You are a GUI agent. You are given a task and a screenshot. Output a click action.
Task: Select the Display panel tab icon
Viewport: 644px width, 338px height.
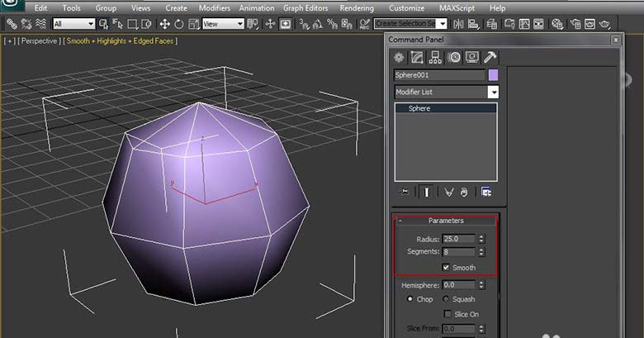[x=471, y=57]
